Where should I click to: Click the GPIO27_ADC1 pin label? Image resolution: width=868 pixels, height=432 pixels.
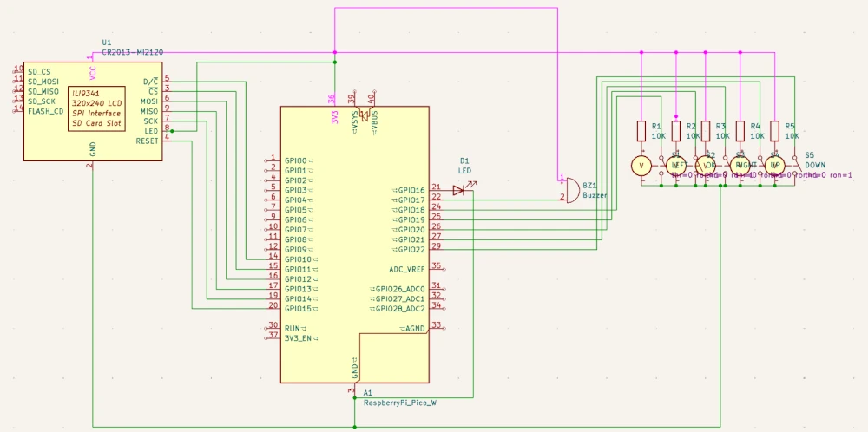[400, 298]
